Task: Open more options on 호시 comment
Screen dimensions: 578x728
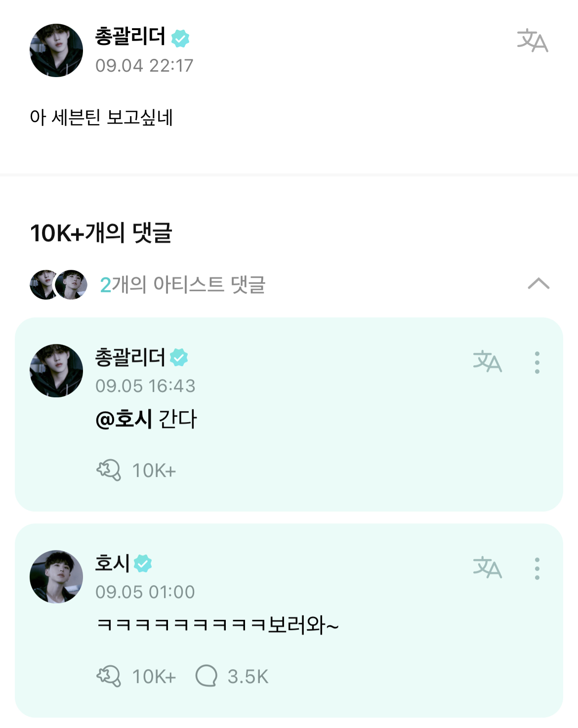Action: pyautogui.click(x=537, y=569)
